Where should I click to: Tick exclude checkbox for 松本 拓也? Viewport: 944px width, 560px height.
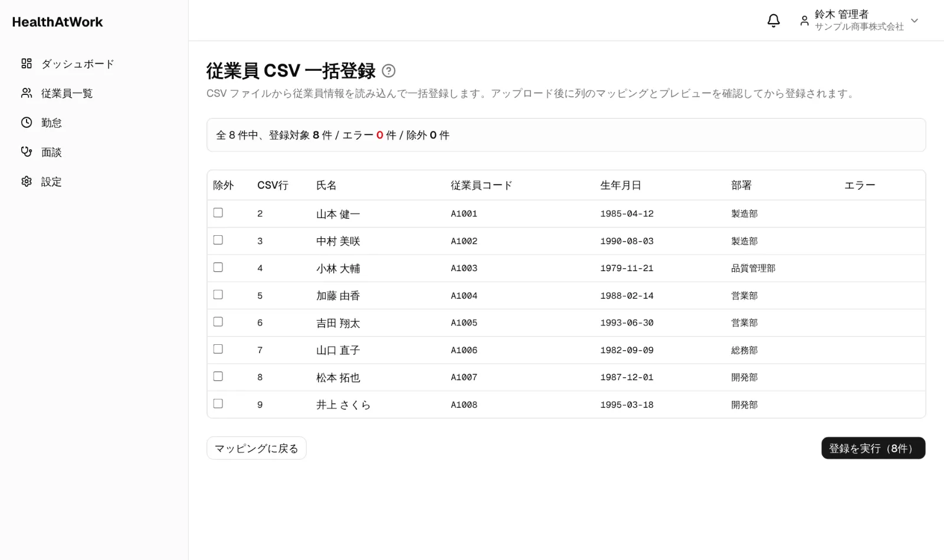(x=218, y=376)
